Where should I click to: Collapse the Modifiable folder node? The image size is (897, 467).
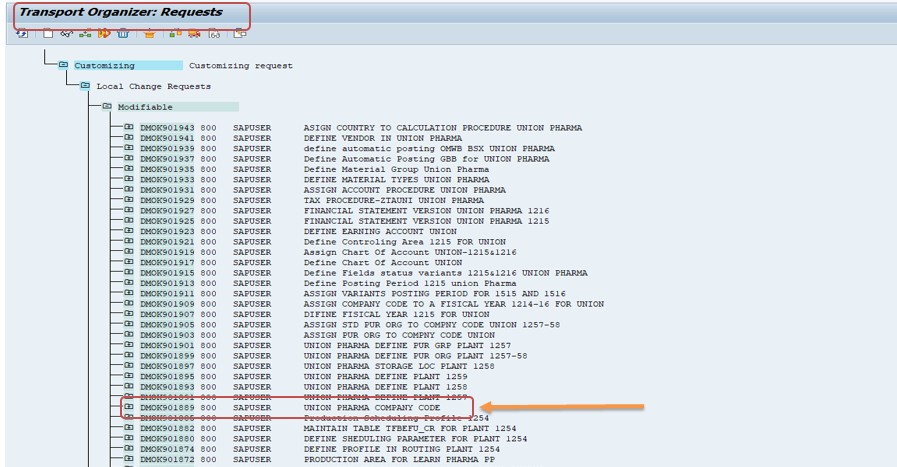pos(107,107)
